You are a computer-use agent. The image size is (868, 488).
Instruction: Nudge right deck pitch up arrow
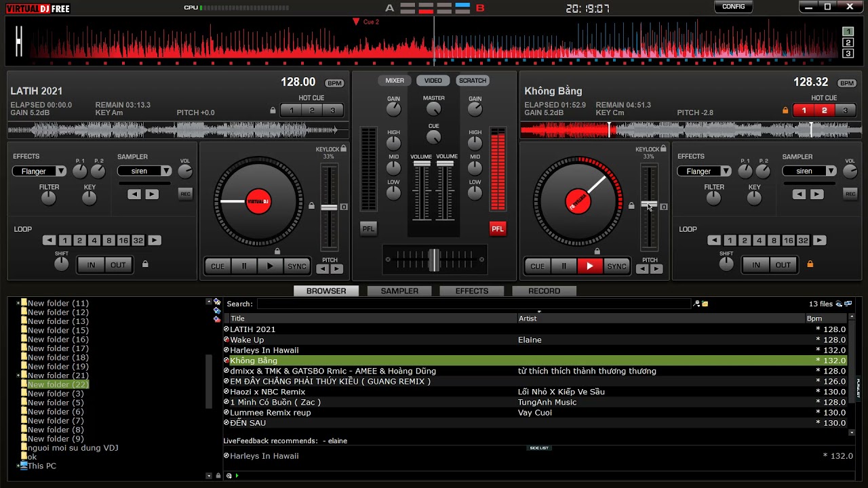[656, 269]
